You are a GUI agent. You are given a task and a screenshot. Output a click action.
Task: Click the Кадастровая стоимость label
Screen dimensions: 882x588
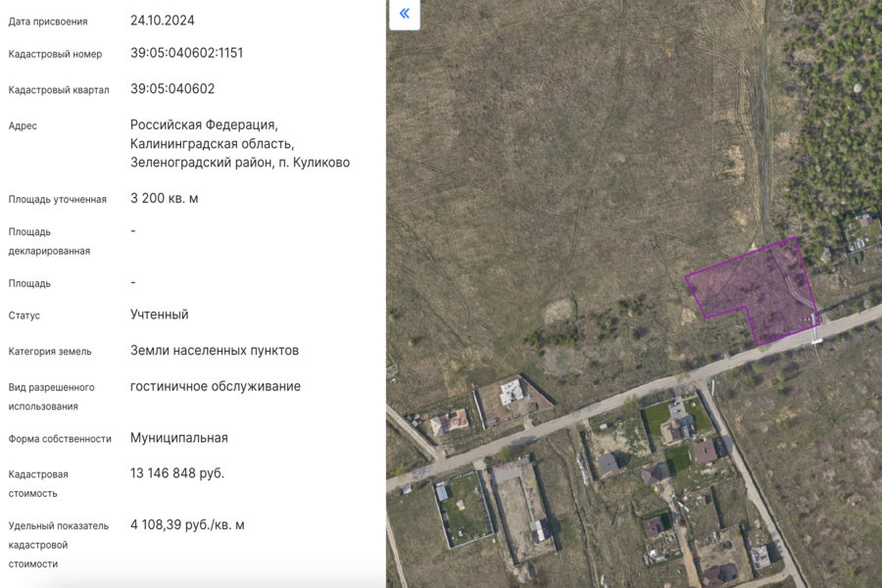tap(38, 483)
